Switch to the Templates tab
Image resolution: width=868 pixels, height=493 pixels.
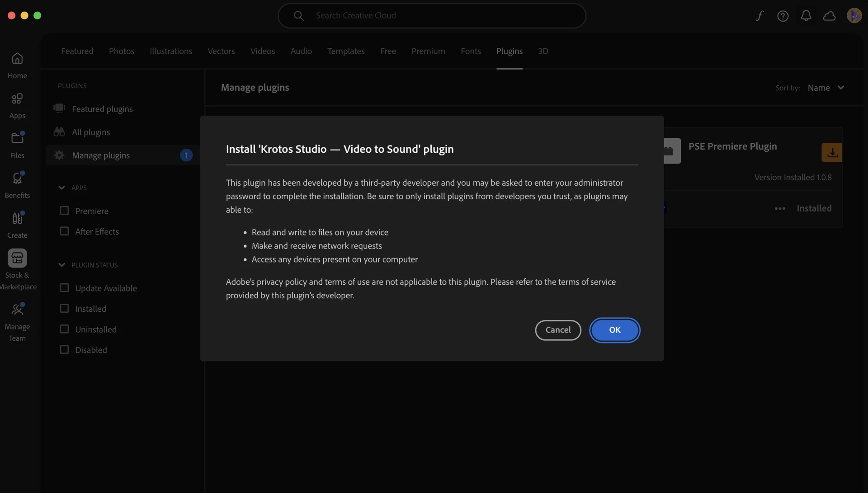(x=346, y=51)
